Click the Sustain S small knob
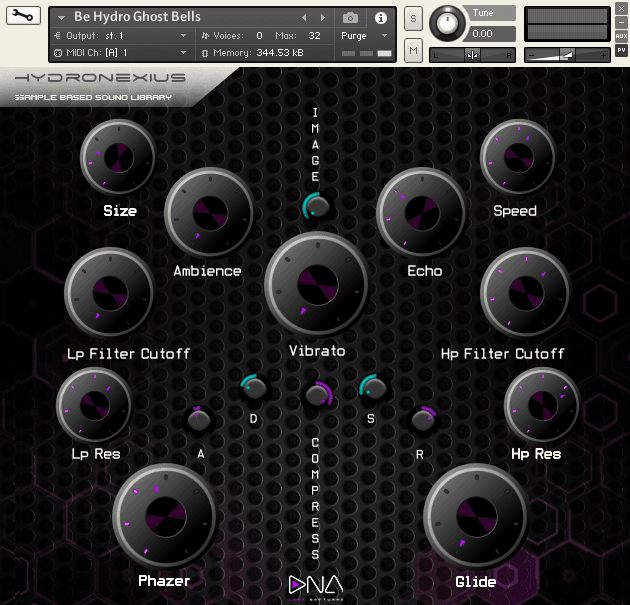The width and height of the screenshot is (630, 605). click(x=373, y=388)
